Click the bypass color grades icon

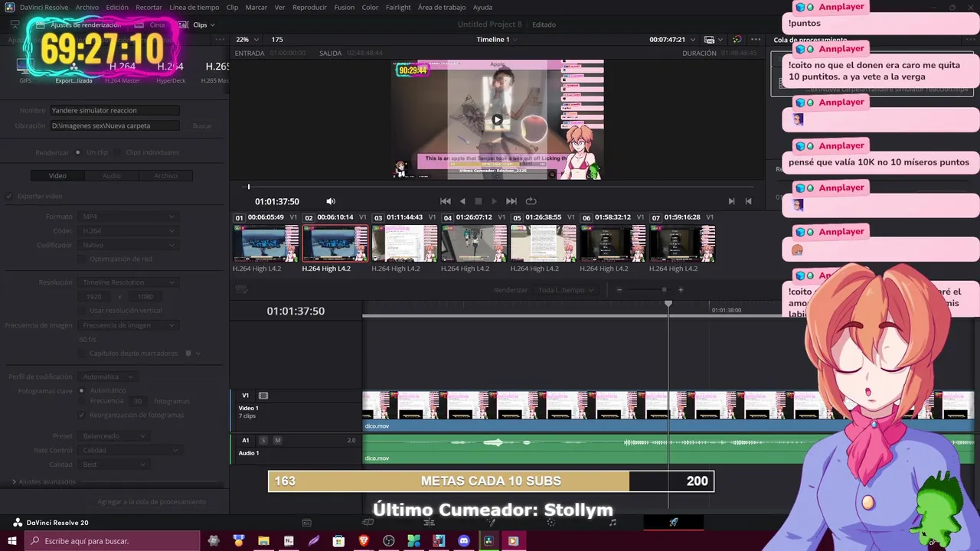click(737, 39)
